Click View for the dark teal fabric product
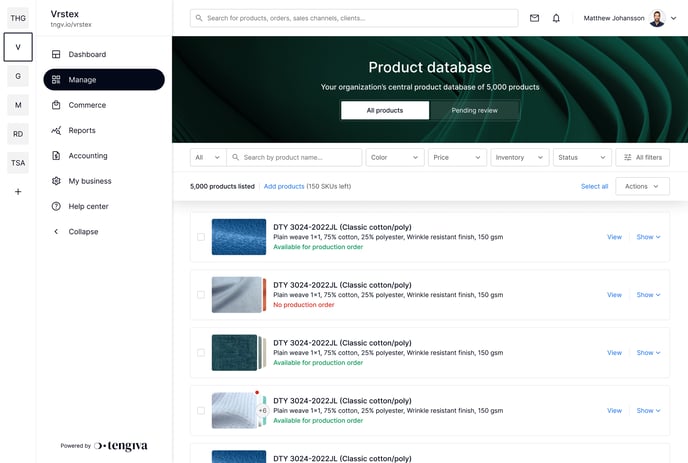688x463 pixels. click(614, 353)
